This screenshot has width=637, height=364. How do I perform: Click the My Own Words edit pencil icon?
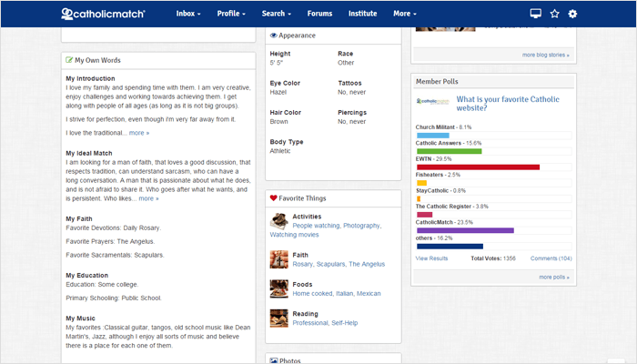coord(69,60)
